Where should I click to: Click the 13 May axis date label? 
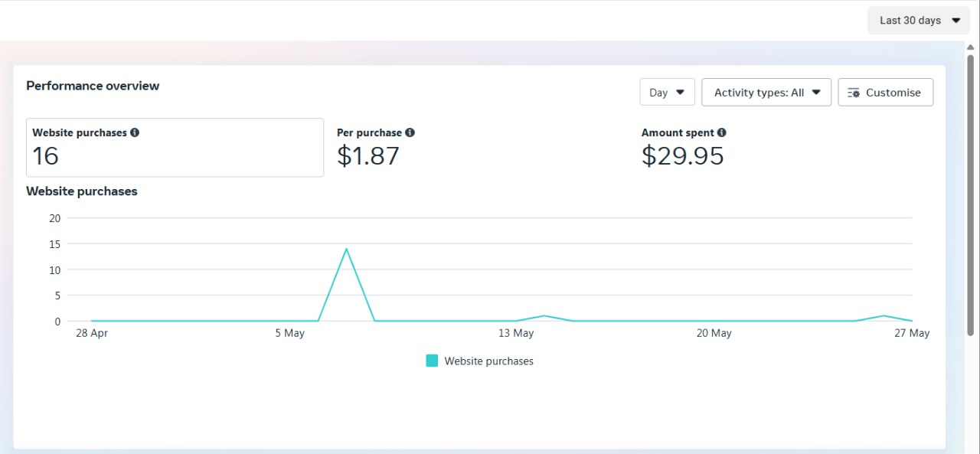click(516, 333)
